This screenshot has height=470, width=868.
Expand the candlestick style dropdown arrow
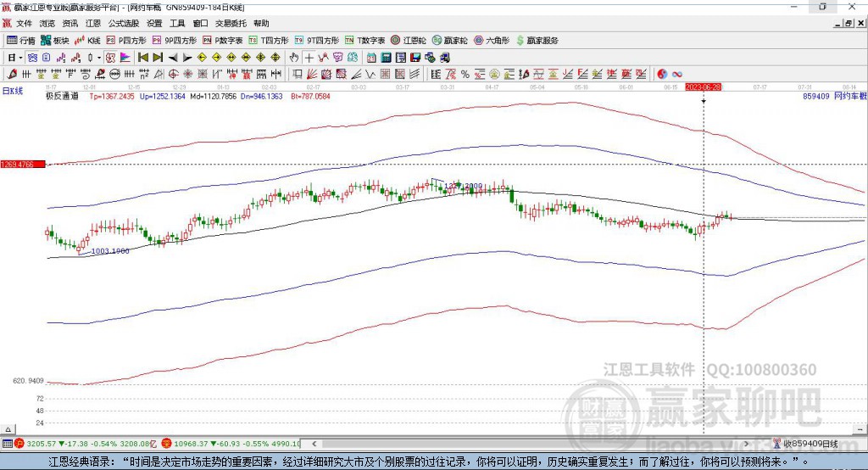click(99, 58)
